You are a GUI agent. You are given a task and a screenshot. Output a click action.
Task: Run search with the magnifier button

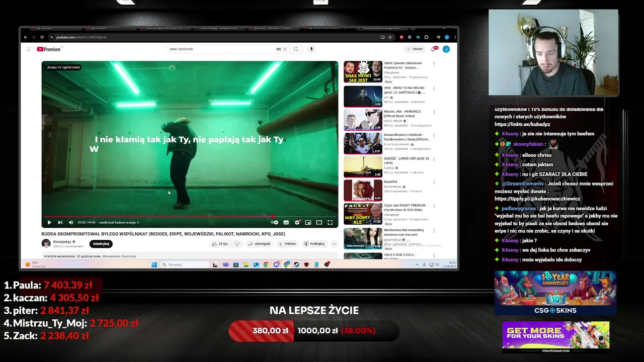point(296,49)
